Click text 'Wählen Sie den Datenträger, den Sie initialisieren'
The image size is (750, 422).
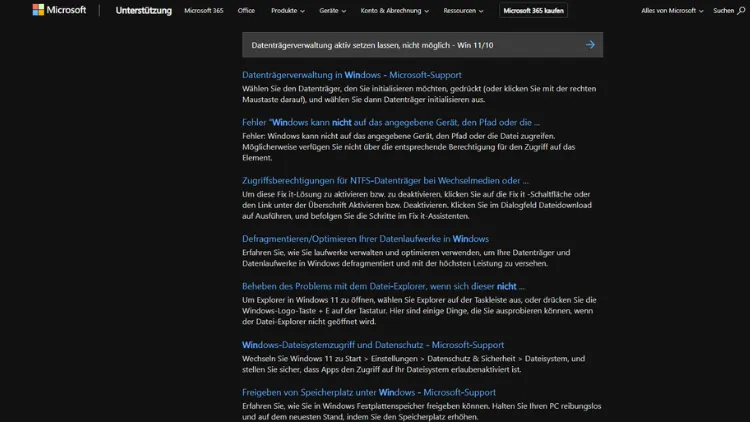coord(328,89)
